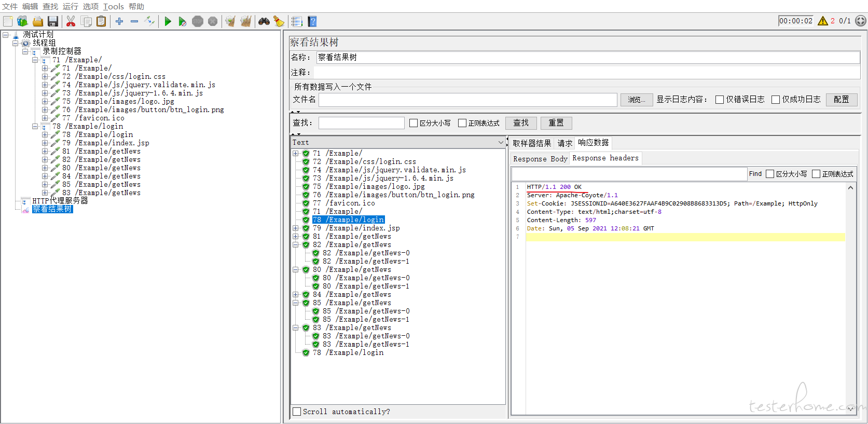
Task: Click the 线程组 gear icon
Action: pos(25,43)
